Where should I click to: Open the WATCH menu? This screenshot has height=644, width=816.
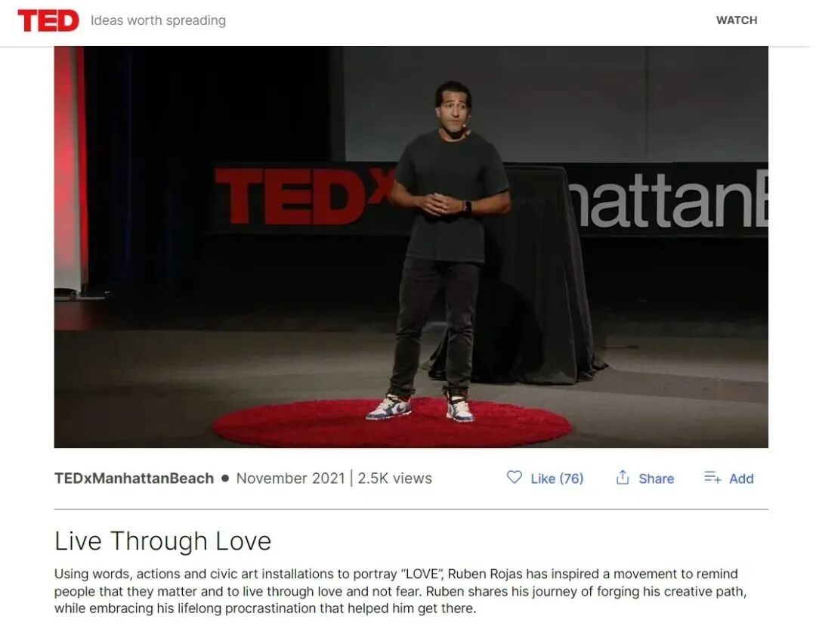pyautogui.click(x=737, y=20)
